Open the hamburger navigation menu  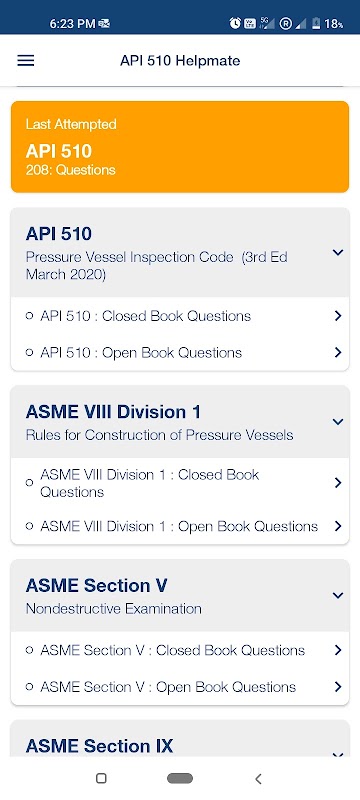[25, 61]
